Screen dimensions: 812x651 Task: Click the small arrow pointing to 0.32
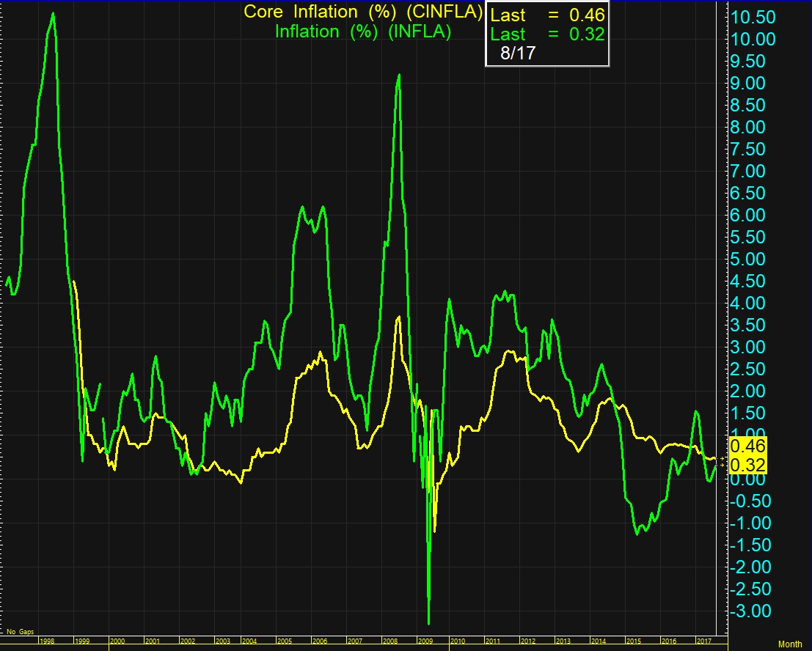[x=723, y=465]
